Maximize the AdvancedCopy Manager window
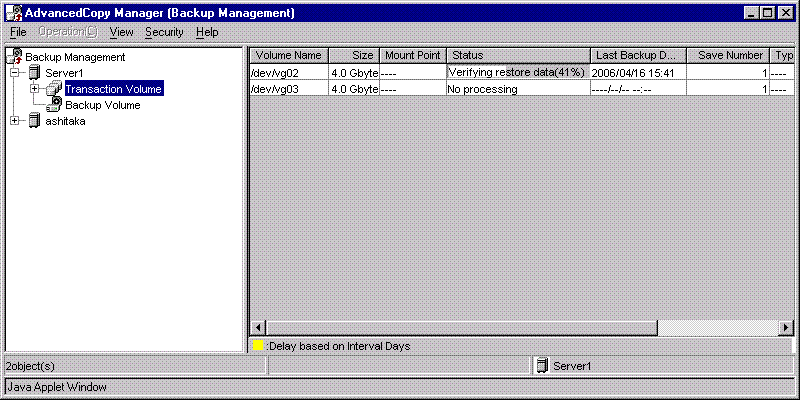800x400 pixels. point(767,14)
